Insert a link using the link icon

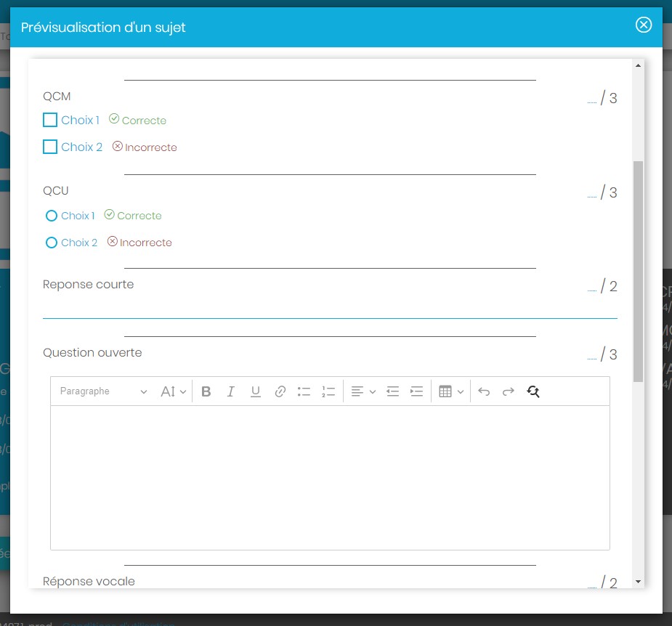point(280,391)
